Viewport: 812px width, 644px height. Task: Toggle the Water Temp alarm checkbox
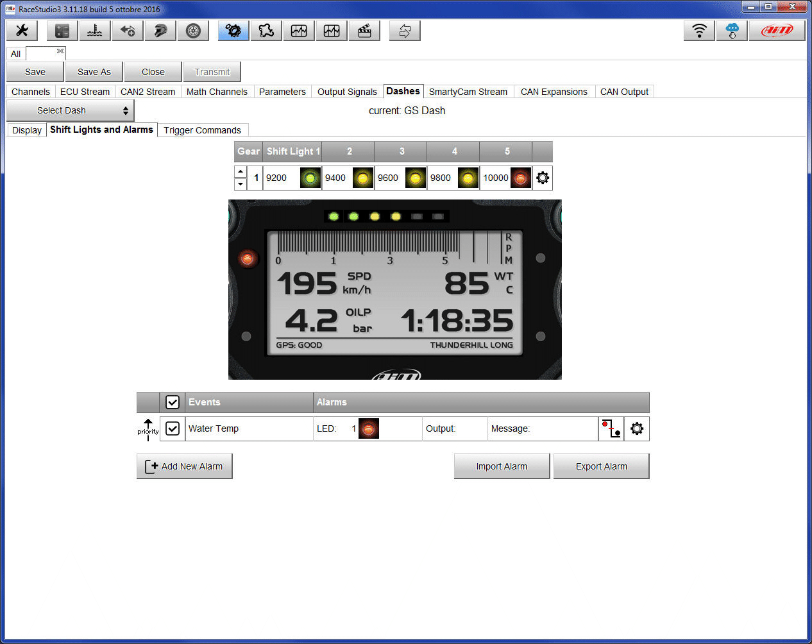point(173,428)
